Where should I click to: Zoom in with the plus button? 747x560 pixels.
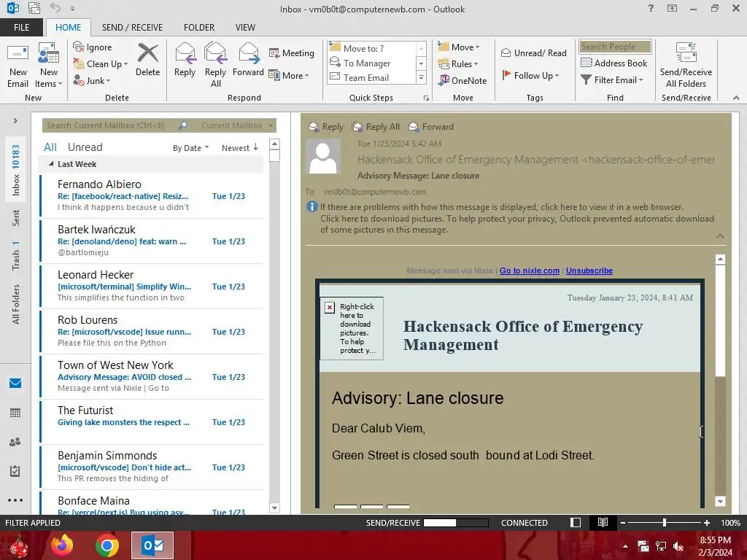click(x=707, y=523)
